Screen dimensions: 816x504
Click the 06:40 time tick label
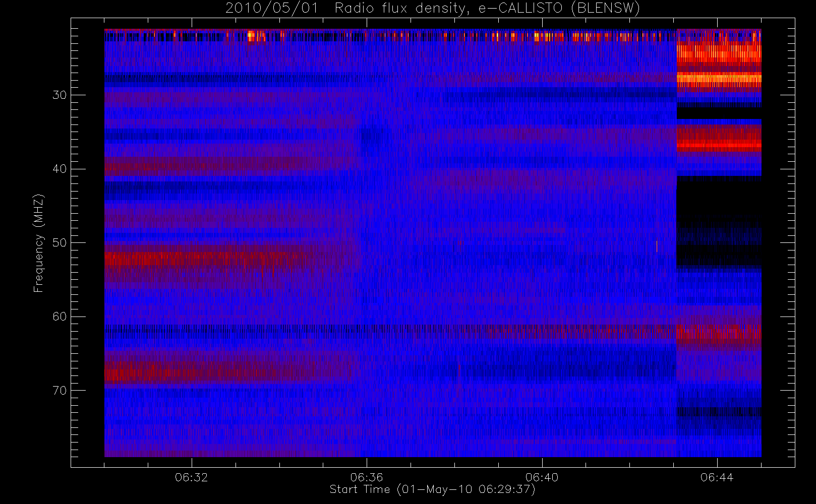click(542, 477)
